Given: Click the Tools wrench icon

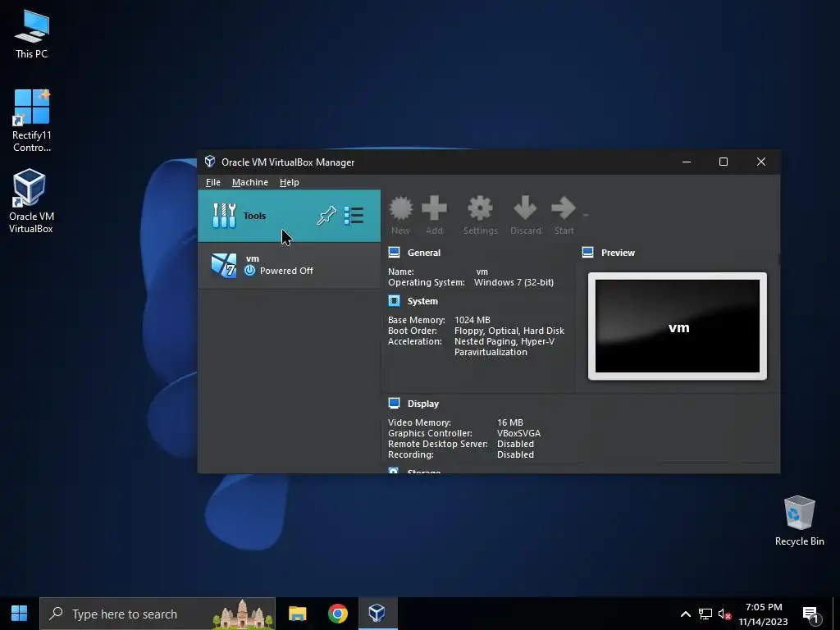Looking at the screenshot, I should (x=224, y=216).
